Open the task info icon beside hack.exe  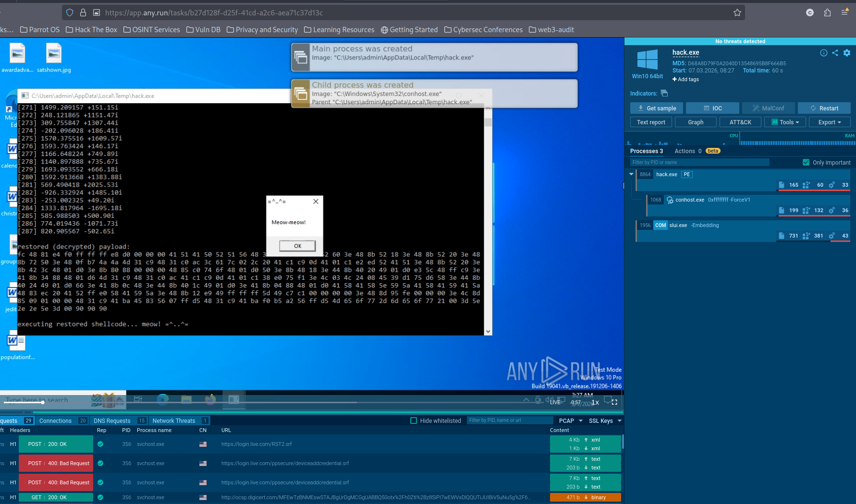point(824,53)
